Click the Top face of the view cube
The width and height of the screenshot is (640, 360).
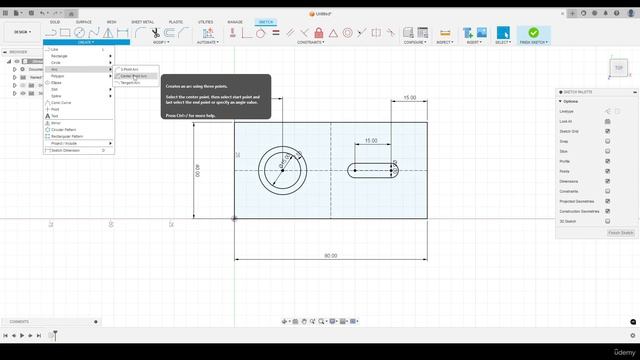click(619, 68)
